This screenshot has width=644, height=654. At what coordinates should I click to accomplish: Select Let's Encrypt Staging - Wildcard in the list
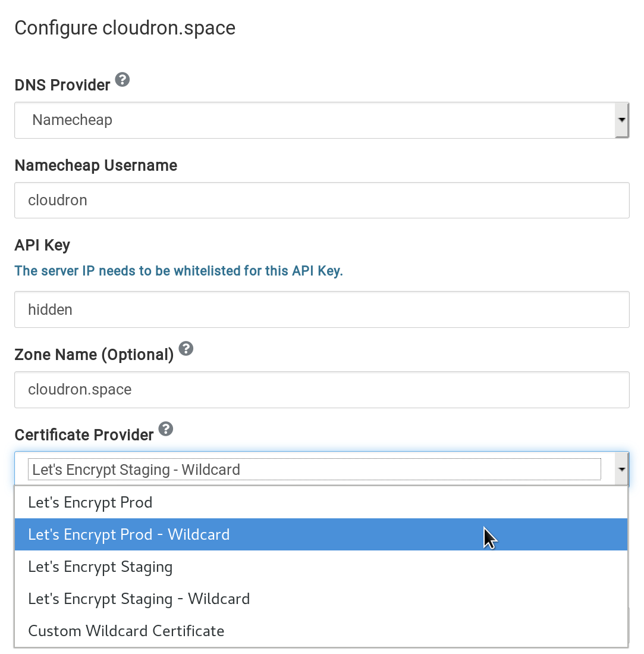pyautogui.click(x=139, y=599)
